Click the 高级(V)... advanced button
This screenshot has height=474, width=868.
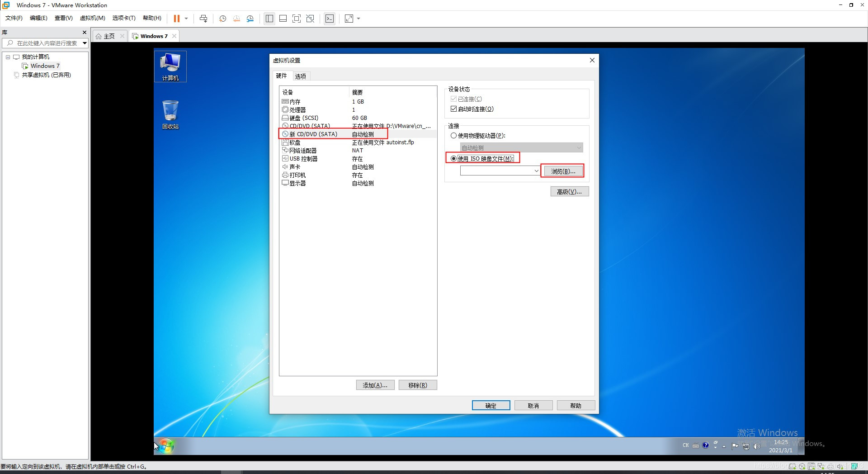(570, 192)
